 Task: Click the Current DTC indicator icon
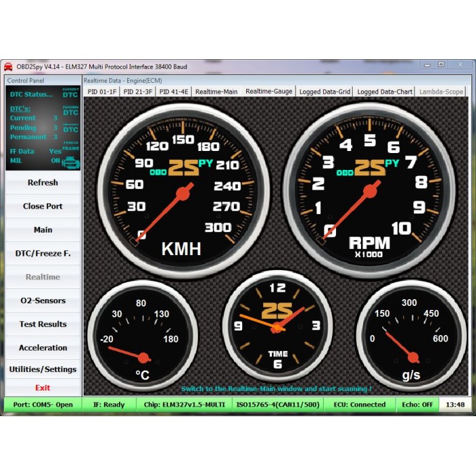coord(71,92)
